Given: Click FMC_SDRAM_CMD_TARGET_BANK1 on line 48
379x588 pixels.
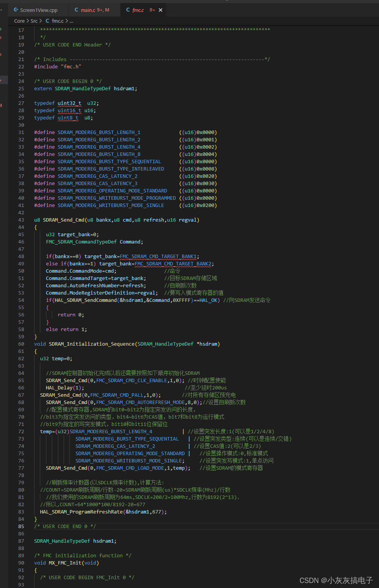Looking at the screenshot, I should (158, 257).
